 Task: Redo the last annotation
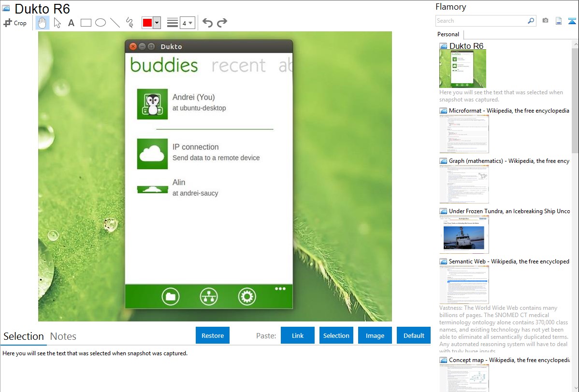(x=222, y=23)
